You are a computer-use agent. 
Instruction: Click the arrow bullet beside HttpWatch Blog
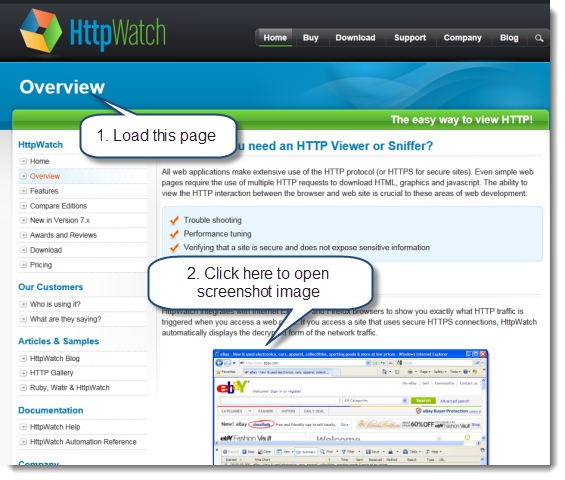pos(23,358)
